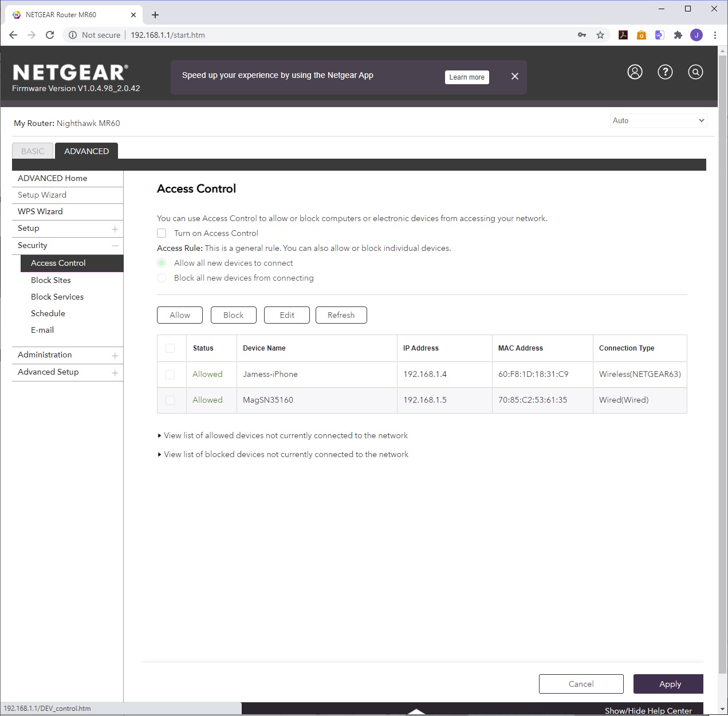Go forward in browser history
This screenshot has width=728, height=716.
pyautogui.click(x=32, y=35)
